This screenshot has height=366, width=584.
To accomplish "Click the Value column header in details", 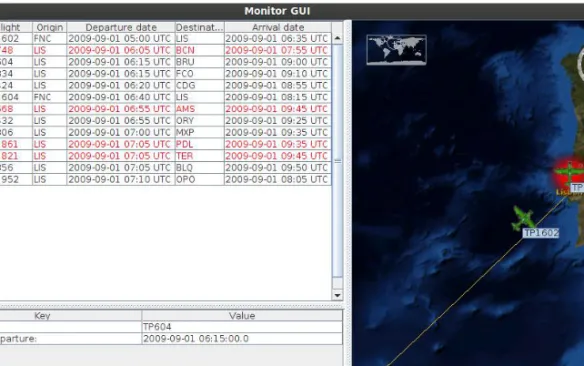I will (242, 316).
